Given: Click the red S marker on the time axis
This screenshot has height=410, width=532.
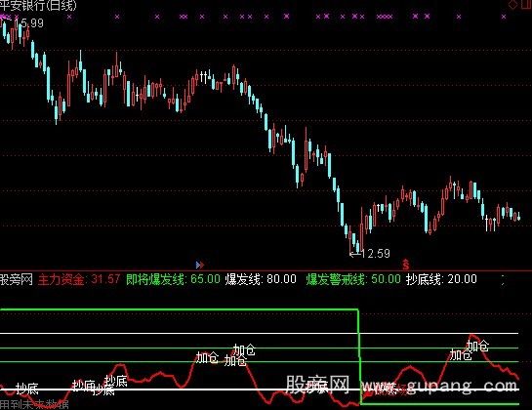Looking at the screenshot, I should pyautogui.click(x=406, y=264).
